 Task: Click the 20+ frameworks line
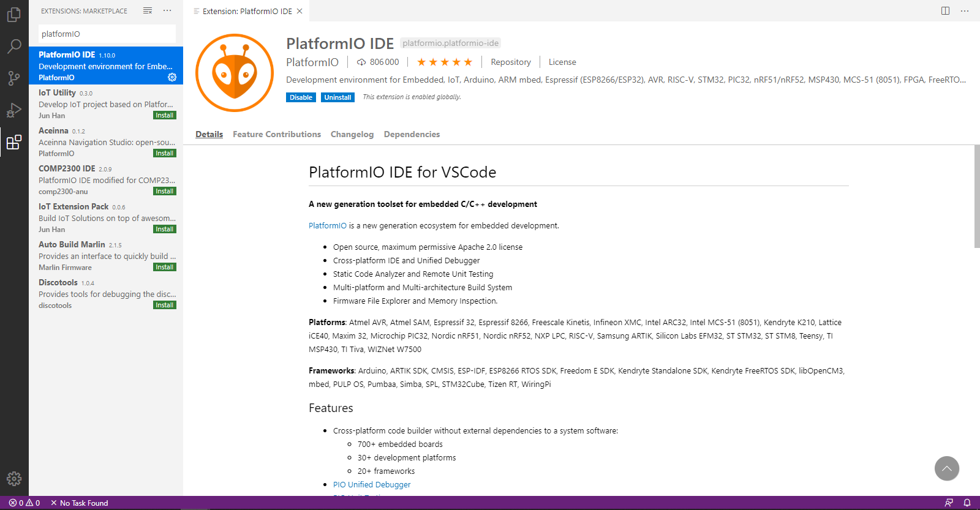click(386, 471)
